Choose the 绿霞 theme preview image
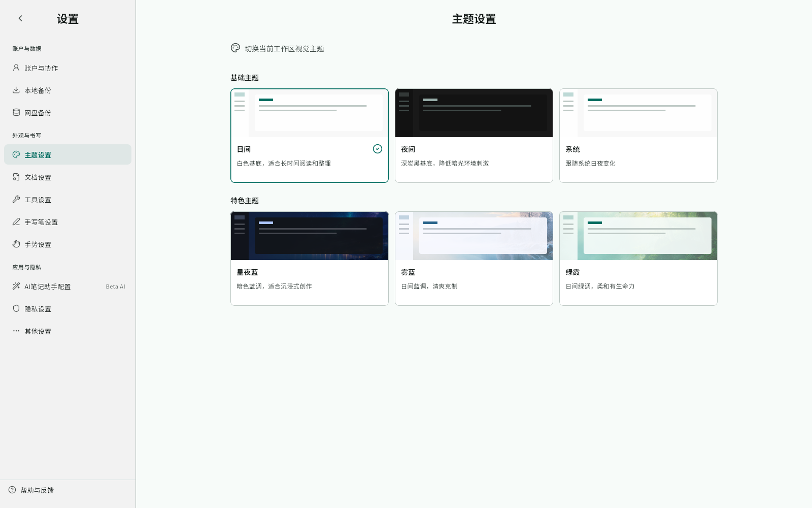The height and width of the screenshot is (508, 812). point(638,236)
